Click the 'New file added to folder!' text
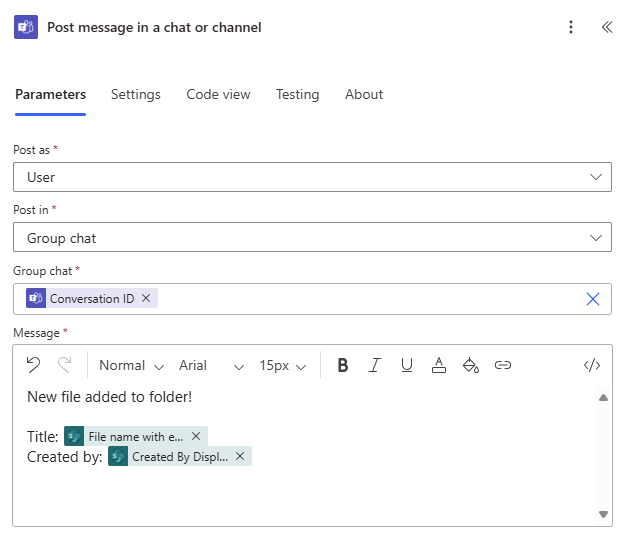Image resolution: width=622 pixels, height=546 pixels. pos(109,397)
